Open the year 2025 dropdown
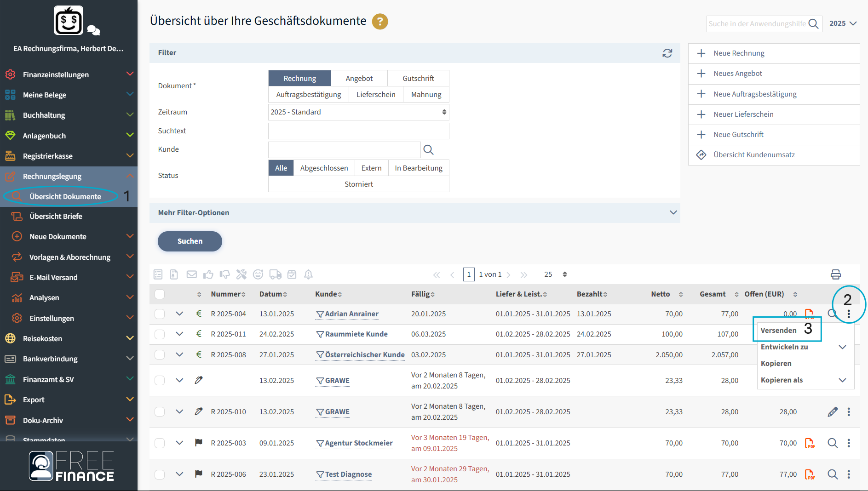The height and width of the screenshot is (491, 868). pyautogui.click(x=843, y=23)
